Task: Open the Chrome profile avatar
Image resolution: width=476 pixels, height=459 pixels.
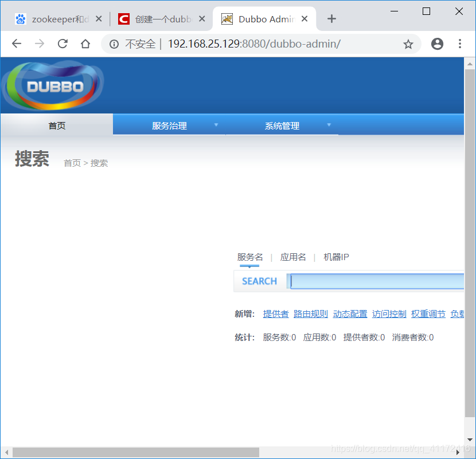Action: tap(437, 44)
